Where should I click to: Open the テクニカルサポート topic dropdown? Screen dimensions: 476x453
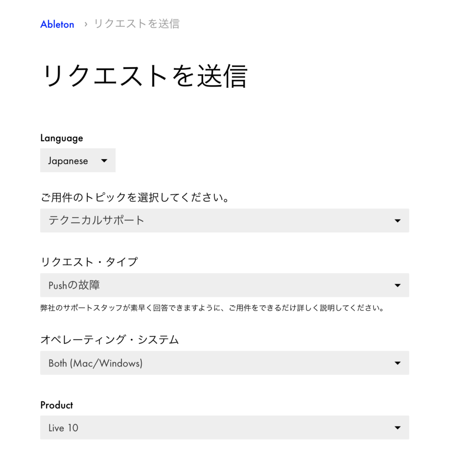point(224,220)
